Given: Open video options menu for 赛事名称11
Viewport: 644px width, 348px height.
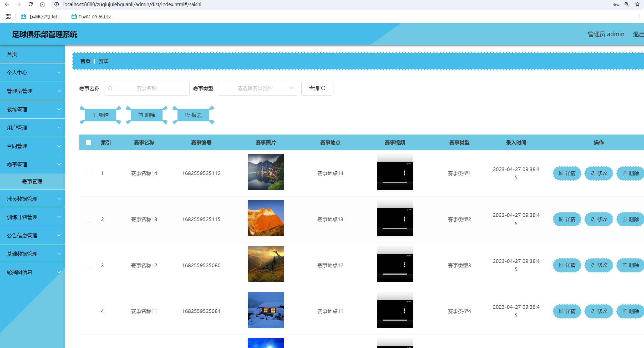Looking at the screenshot, I should click(x=404, y=311).
